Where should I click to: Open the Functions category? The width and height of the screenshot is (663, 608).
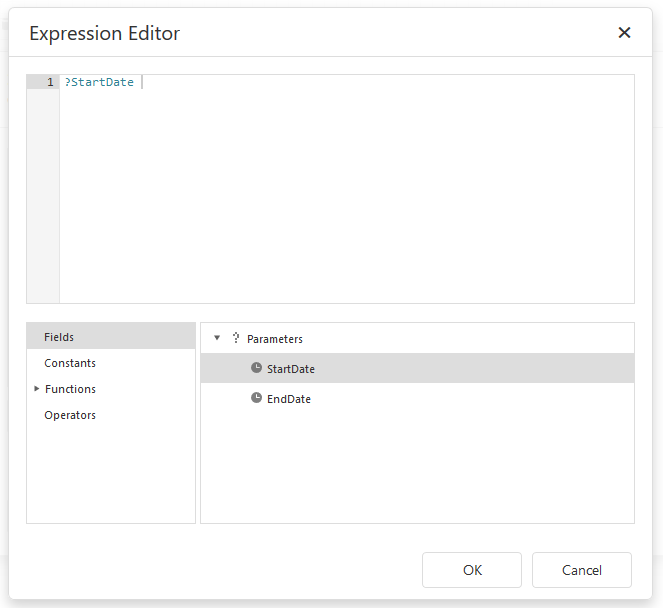[111, 389]
